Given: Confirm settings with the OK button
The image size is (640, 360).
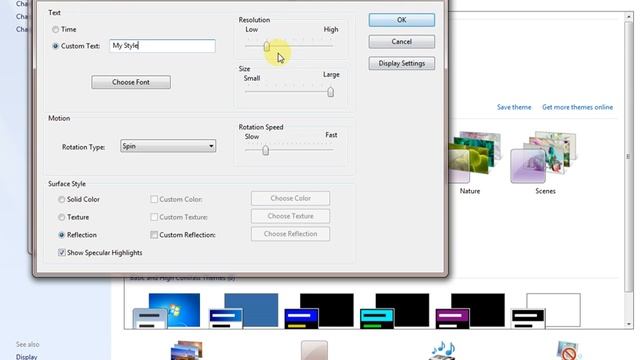Looking at the screenshot, I should click(x=402, y=20).
